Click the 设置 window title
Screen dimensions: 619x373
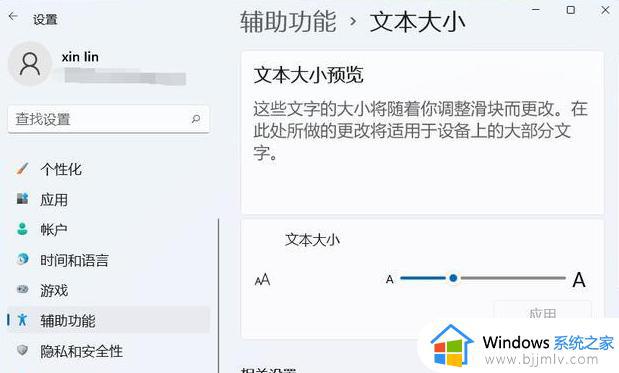45,19
